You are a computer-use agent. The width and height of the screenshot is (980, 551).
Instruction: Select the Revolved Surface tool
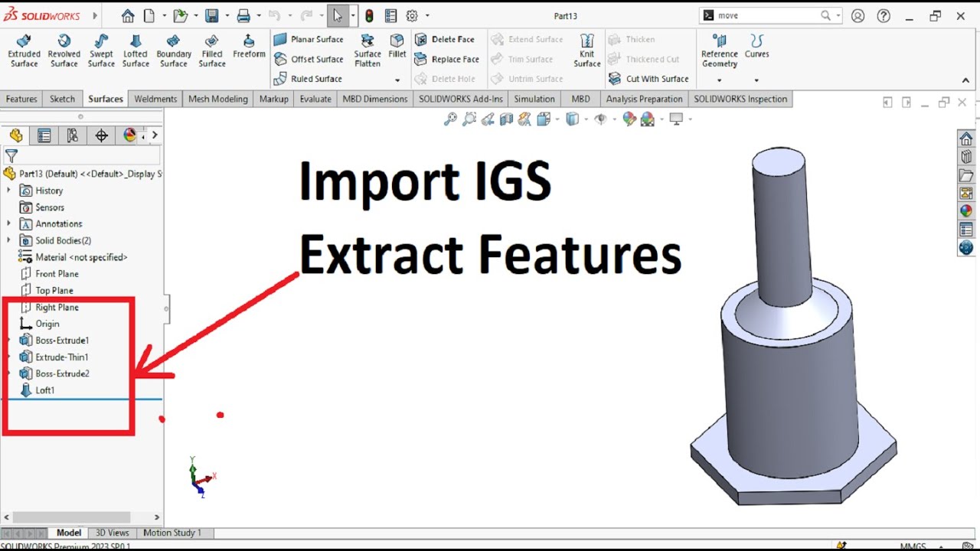(64, 51)
